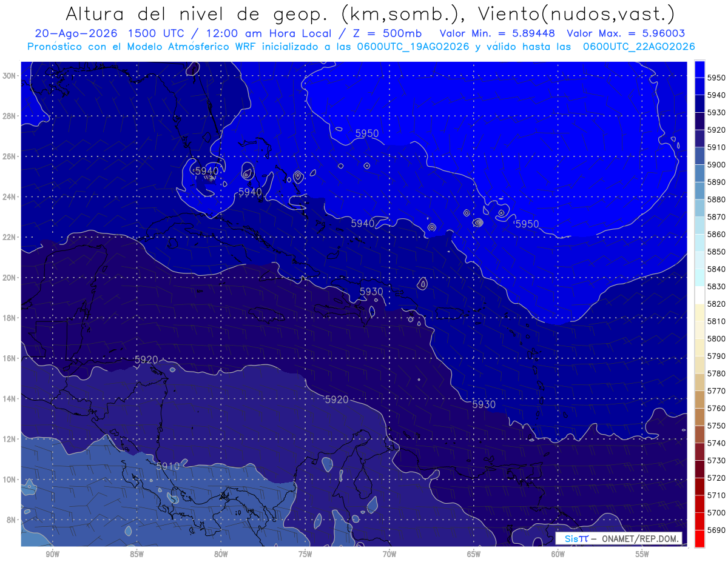Screen dimensions: 728x562
Task: Click the 75W longitude axis label
Action: click(305, 554)
